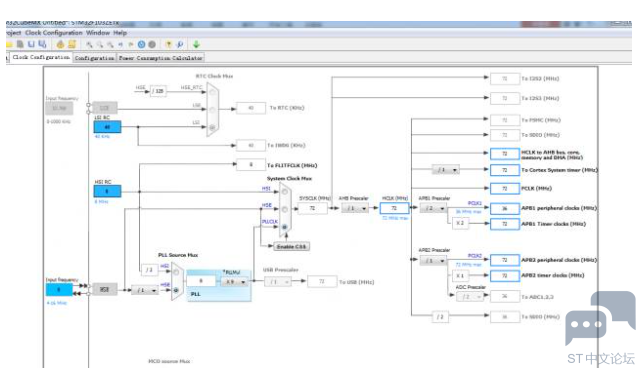Click the FCLK (MHz) value box
This screenshot has height=374, width=644.
tap(505, 188)
